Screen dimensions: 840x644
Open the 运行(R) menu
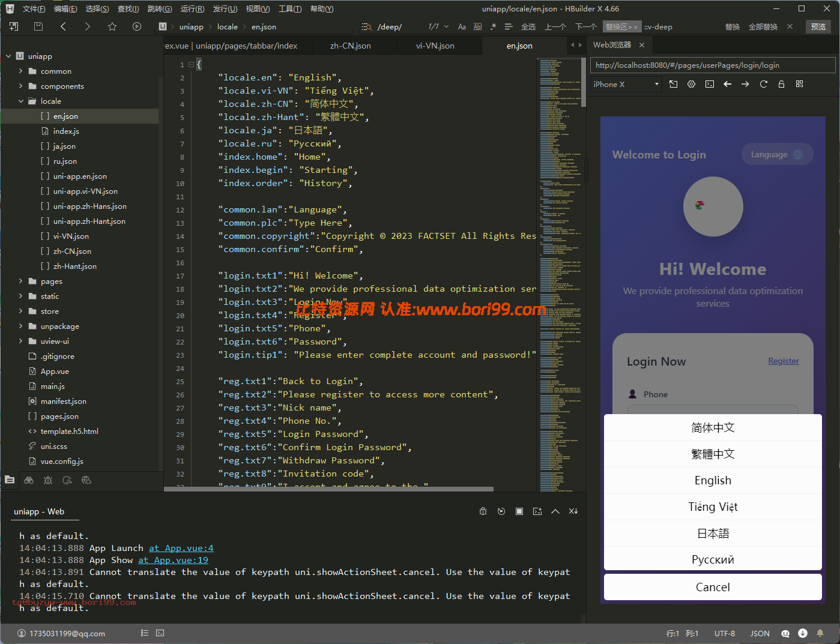(193, 9)
